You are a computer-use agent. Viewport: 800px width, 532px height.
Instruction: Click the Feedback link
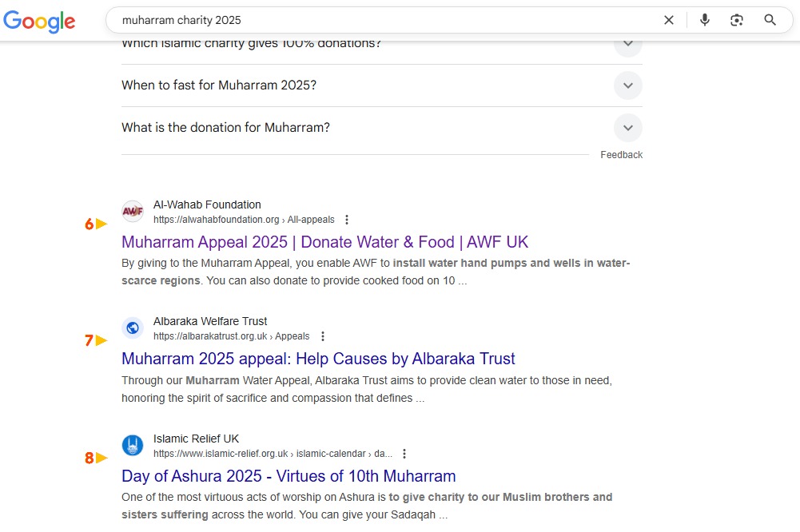pyautogui.click(x=621, y=155)
